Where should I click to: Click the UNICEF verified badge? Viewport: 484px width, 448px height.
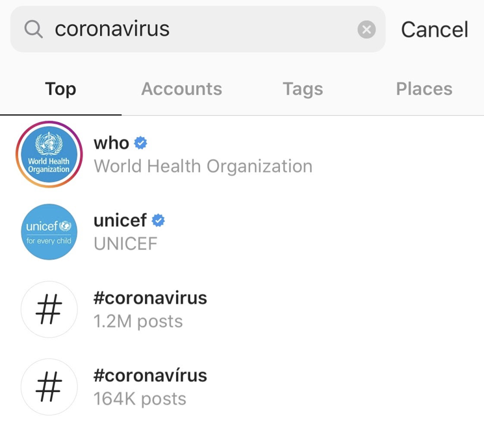158,221
